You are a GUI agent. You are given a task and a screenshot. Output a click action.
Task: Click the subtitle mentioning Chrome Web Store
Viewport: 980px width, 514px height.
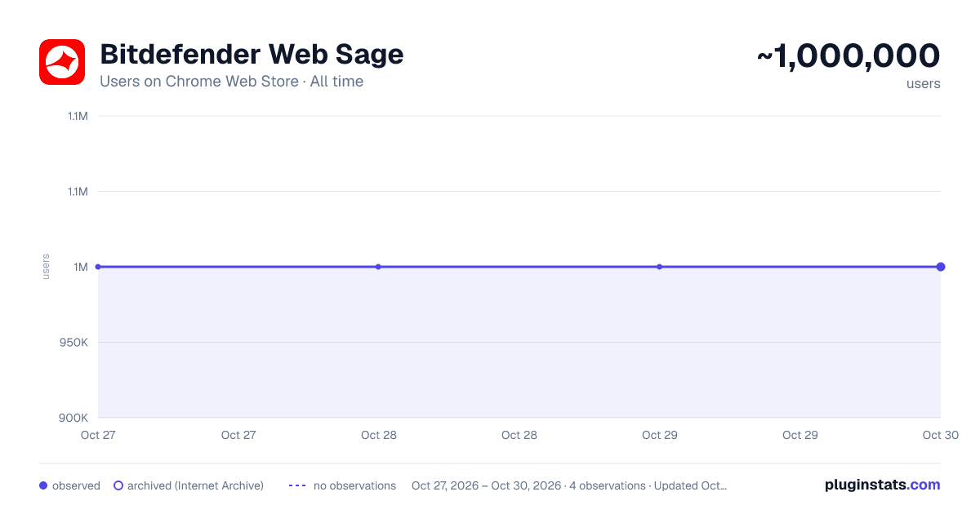pos(231,82)
